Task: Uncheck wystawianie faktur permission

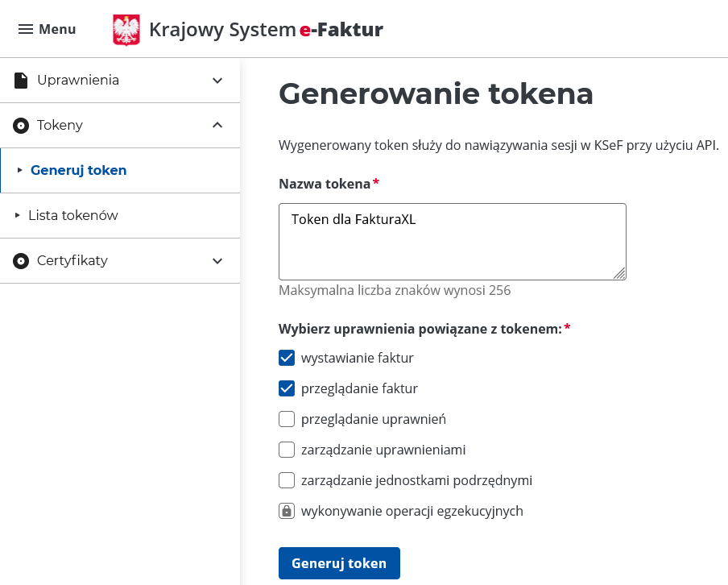Action: (x=286, y=357)
